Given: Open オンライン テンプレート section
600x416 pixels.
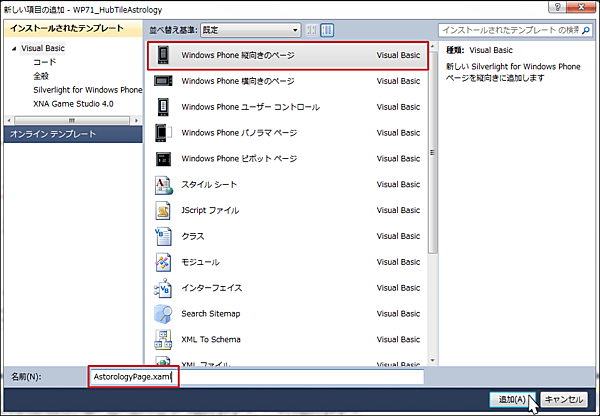Looking at the screenshot, I should point(73,134).
